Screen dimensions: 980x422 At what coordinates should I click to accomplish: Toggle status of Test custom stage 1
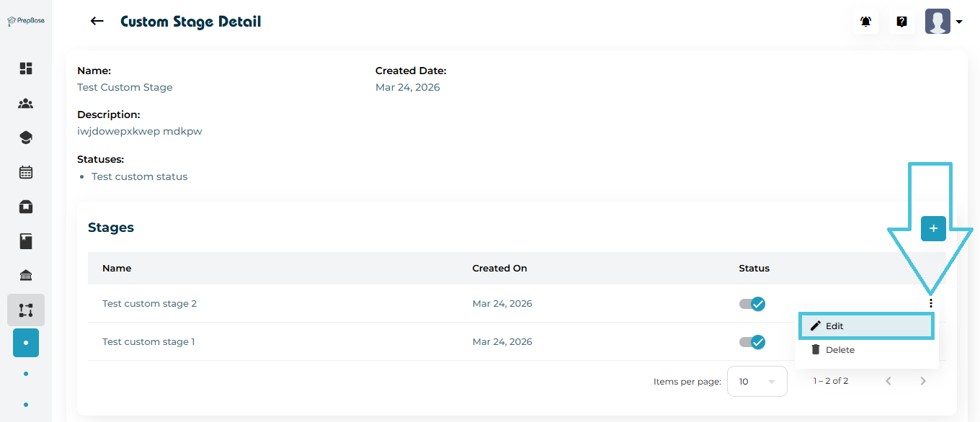tap(752, 342)
